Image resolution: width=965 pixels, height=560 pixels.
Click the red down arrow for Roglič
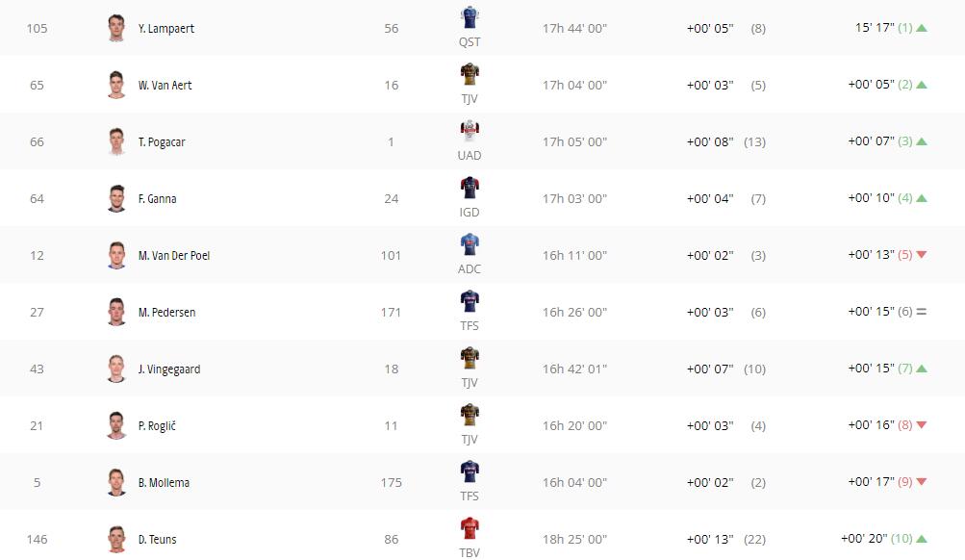pyautogui.click(x=922, y=424)
